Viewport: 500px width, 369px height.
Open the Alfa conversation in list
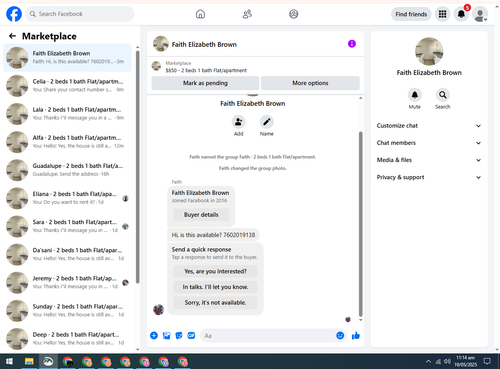tap(67, 142)
